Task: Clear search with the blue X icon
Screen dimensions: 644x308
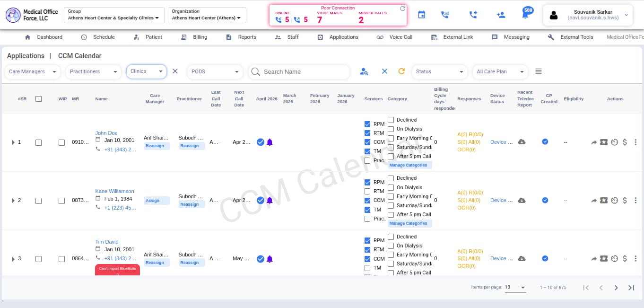Action: pyautogui.click(x=384, y=71)
